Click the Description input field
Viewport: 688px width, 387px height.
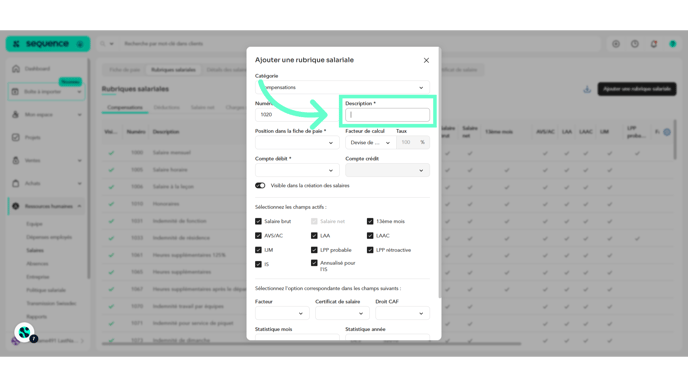tap(387, 115)
